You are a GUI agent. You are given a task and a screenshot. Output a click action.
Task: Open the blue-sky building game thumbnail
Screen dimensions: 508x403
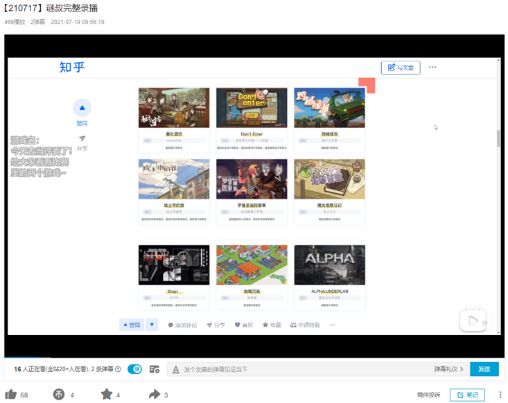point(174,179)
